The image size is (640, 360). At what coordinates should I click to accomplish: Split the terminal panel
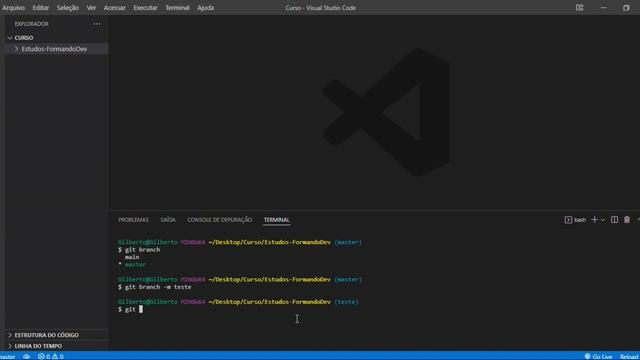614,220
